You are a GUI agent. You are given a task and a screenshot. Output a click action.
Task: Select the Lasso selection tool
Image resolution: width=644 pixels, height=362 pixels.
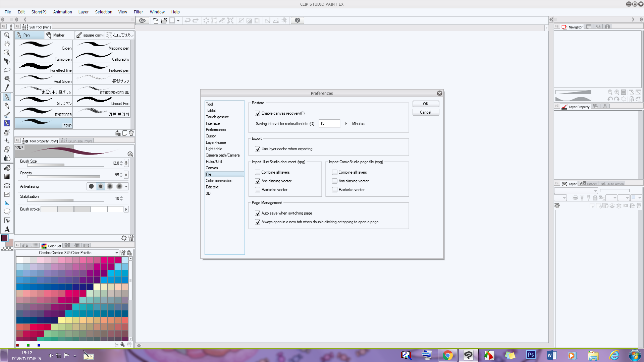click(x=7, y=70)
